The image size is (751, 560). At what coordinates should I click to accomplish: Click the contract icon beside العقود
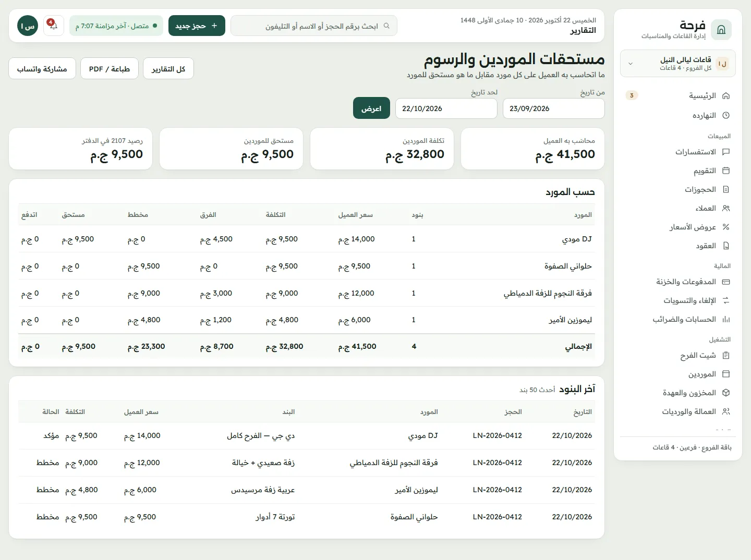(726, 246)
